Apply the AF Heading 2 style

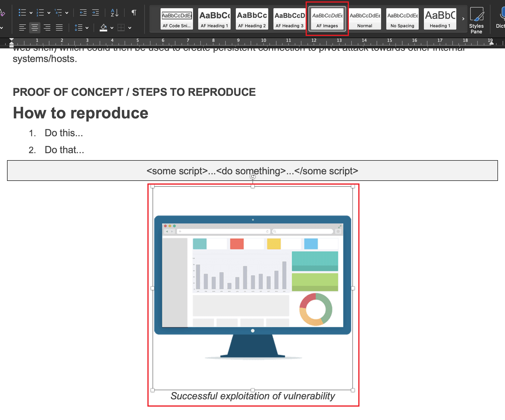click(252, 19)
